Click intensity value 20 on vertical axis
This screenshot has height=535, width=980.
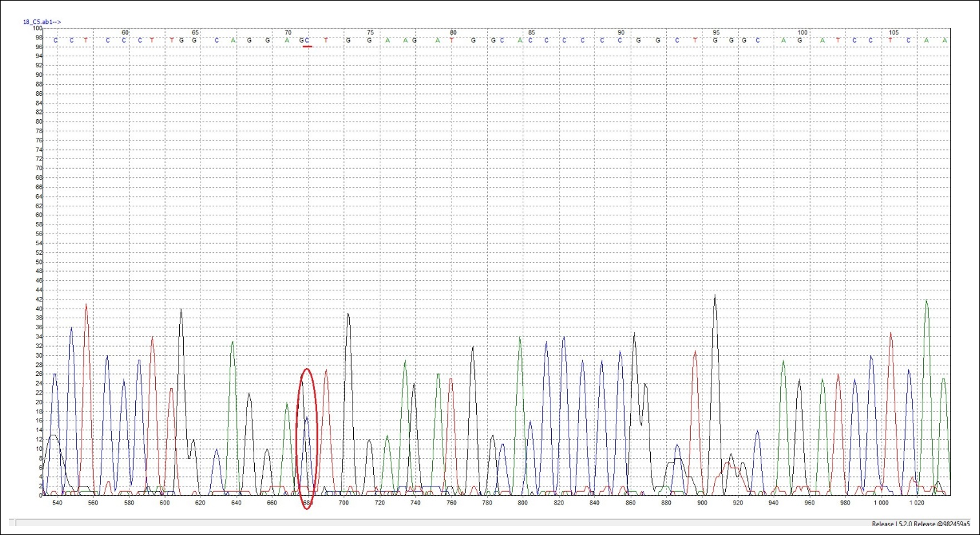tap(38, 402)
